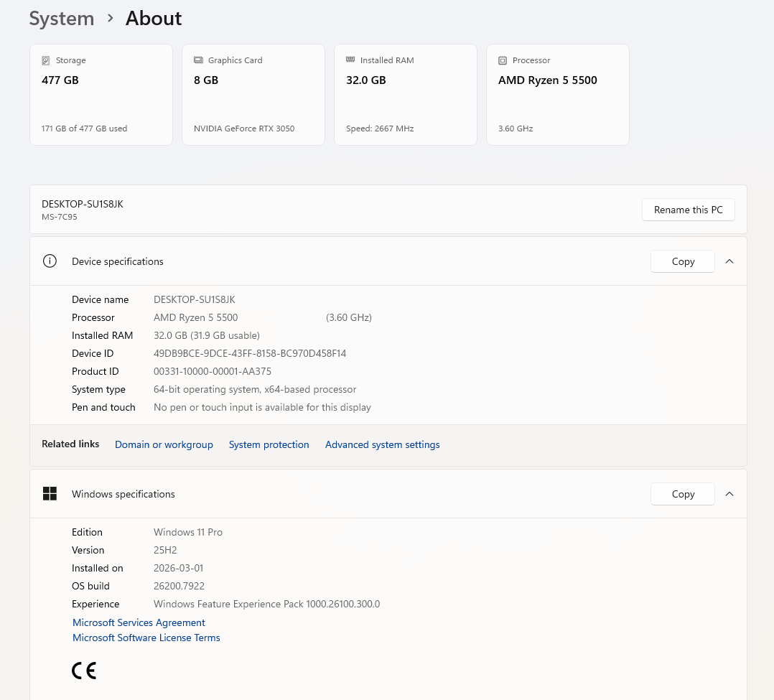Collapse the Device specifications section
Image resolution: width=774 pixels, height=700 pixels.
coord(729,261)
